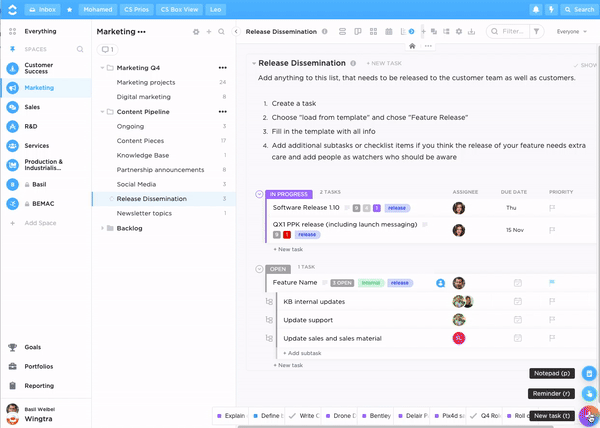The height and width of the screenshot is (428, 600).
Task: Set priority flag for Software Release 1.10
Action: (552, 208)
